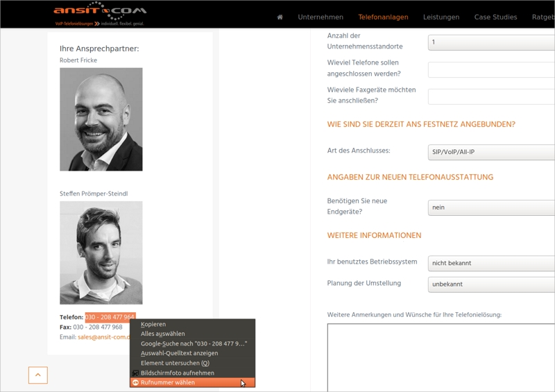
Task: Open the Benötigen Sie neue Endgeräte dropdown
Action: click(x=491, y=207)
